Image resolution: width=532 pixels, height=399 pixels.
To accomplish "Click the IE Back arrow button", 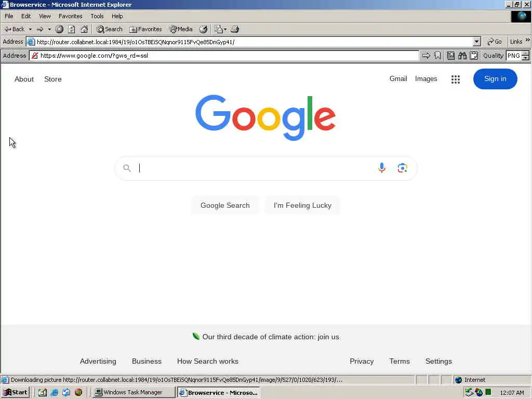I will coord(14,29).
